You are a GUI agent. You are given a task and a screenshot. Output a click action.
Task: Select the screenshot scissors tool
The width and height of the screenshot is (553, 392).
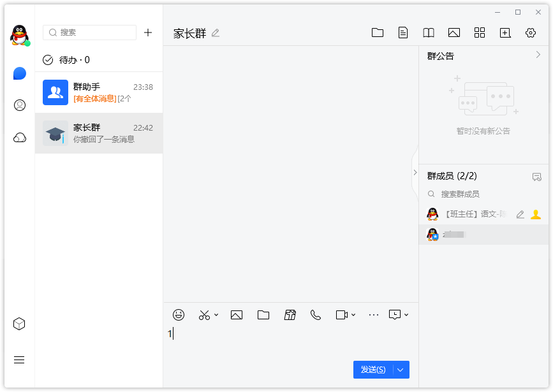coord(203,314)
